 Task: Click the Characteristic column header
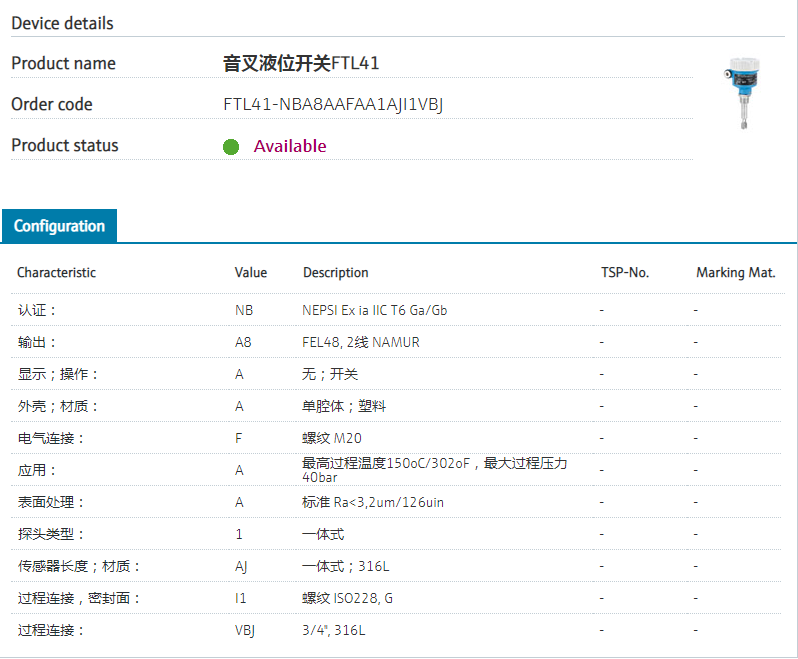tap(57, 273)
